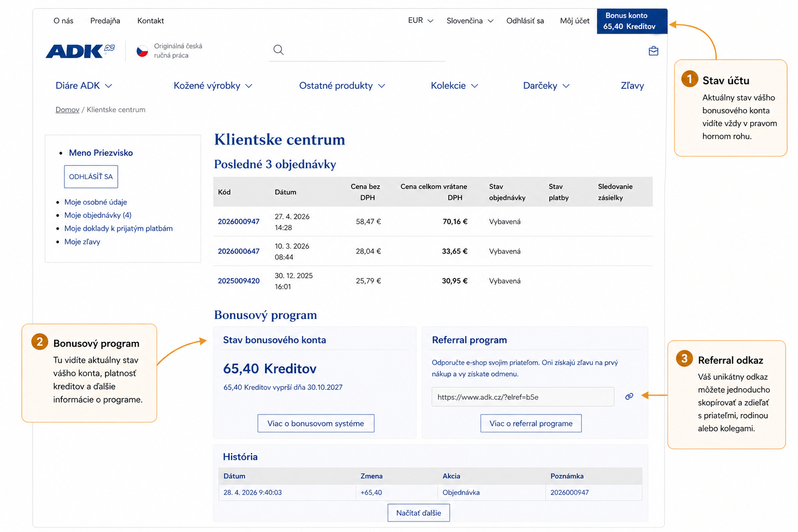Click the Bonus konto 65,40 Kreditov box
798x532 pixels.
pos(632,21)
